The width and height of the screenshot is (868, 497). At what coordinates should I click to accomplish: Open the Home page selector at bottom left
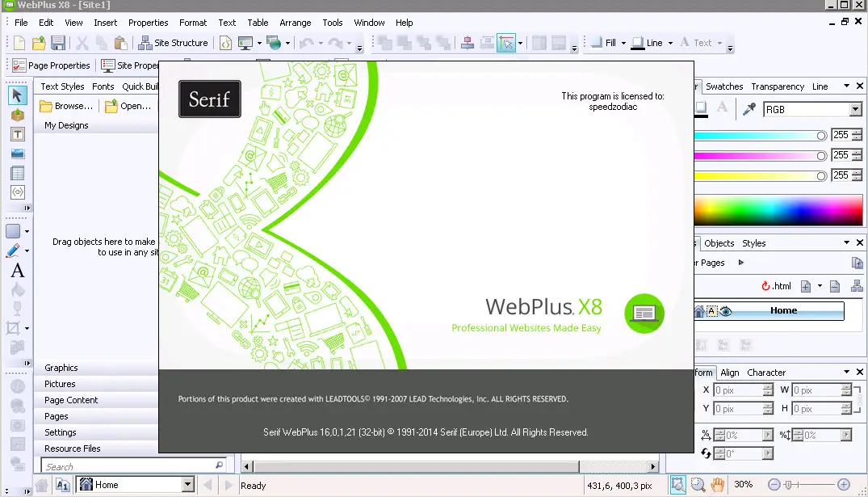point(135,485)
